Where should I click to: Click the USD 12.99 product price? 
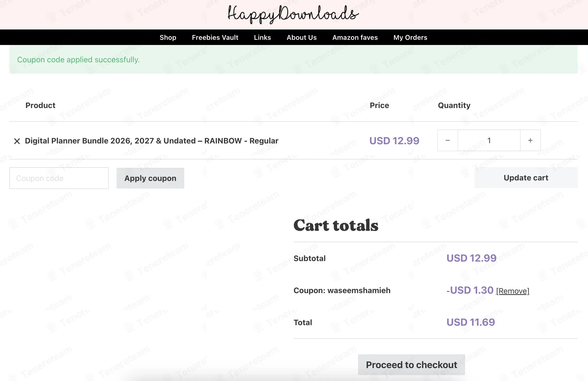[394, 141]
